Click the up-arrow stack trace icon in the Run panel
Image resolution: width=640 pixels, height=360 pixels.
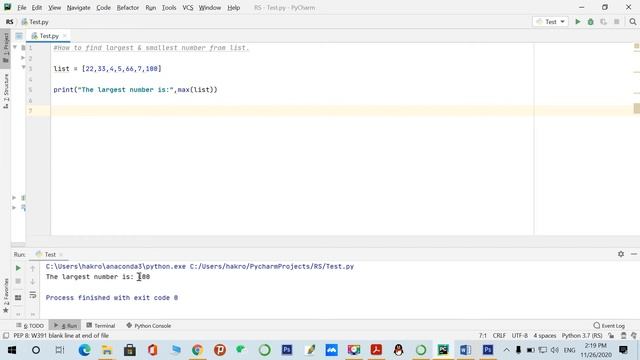[33, 268]
